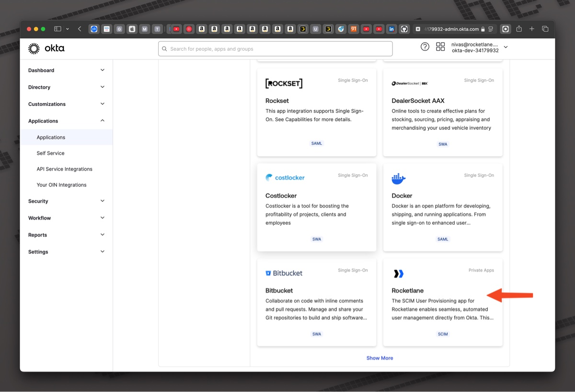Click the Rockset logo

284,83
